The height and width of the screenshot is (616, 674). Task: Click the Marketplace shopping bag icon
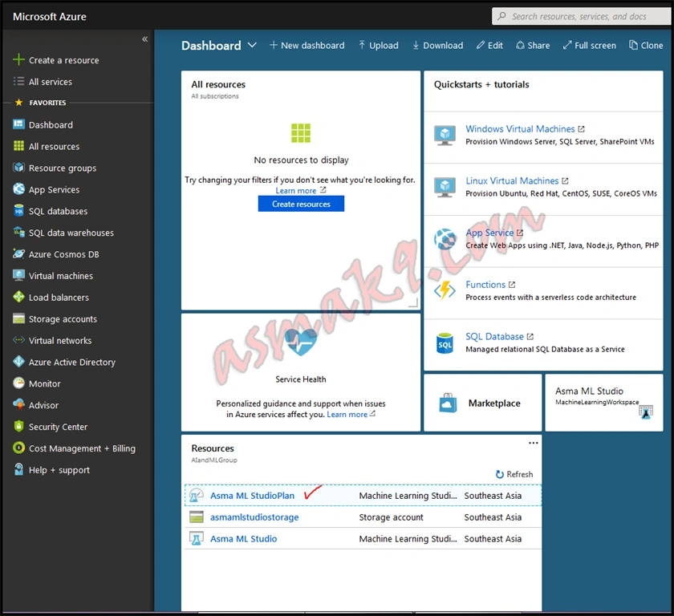tap(448, 403)
